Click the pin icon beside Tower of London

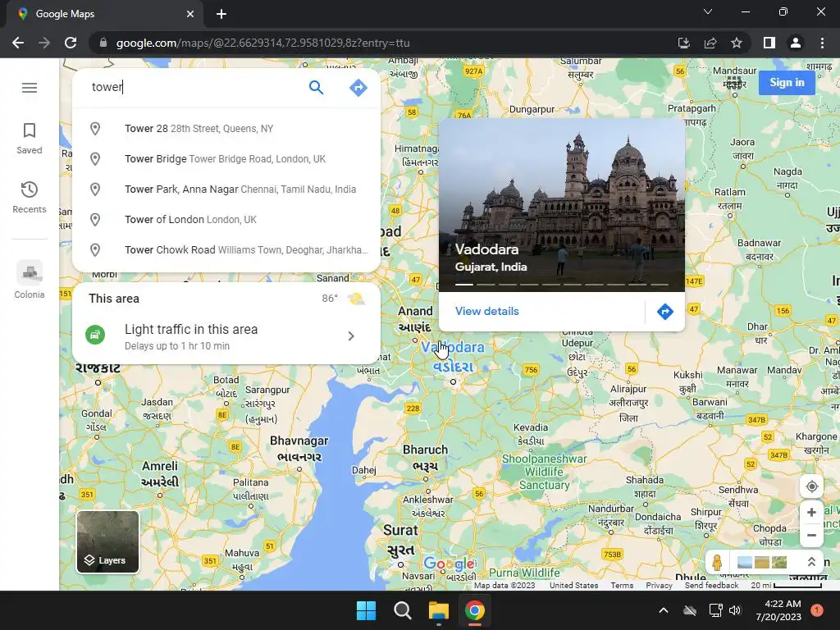coord(95,220)
